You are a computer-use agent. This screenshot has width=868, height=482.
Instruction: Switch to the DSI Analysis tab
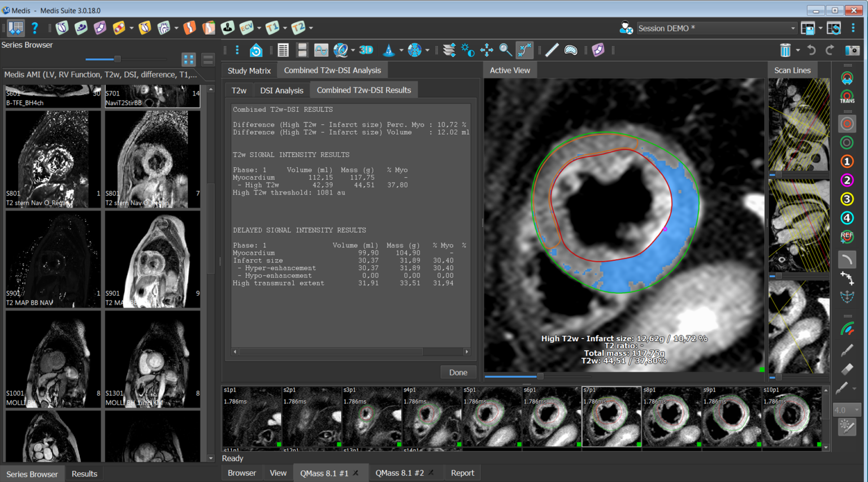click(281, 90)
